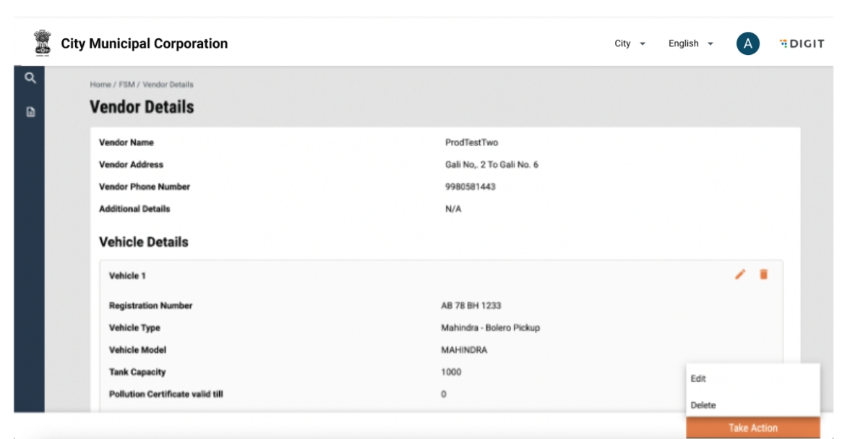Click the government emblem logo
The image size is (868, 439).
coord(43,43)
